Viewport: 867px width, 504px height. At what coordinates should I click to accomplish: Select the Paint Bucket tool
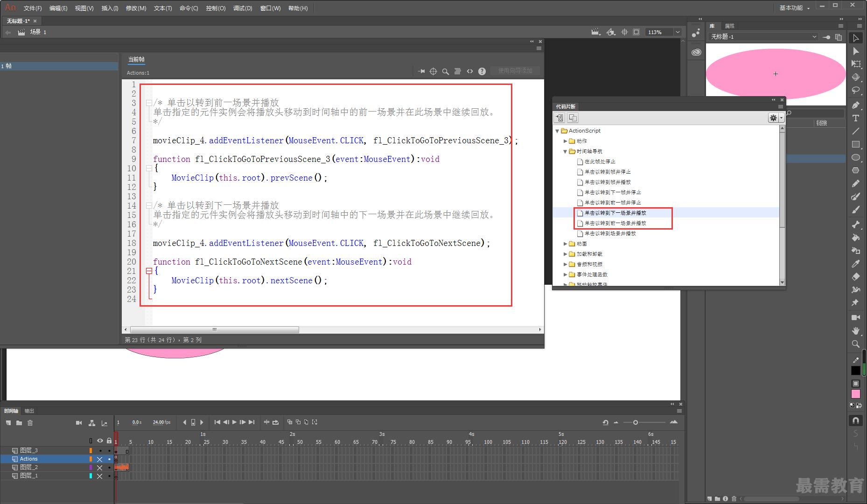856,238
